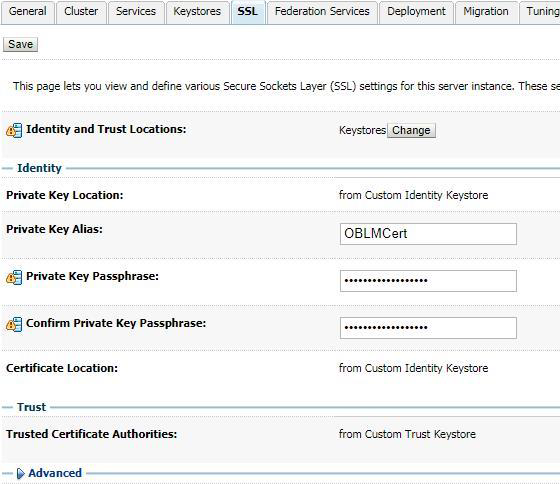Select the Keystores tab
Screen dimensions: 560x484
pos(197,12)
